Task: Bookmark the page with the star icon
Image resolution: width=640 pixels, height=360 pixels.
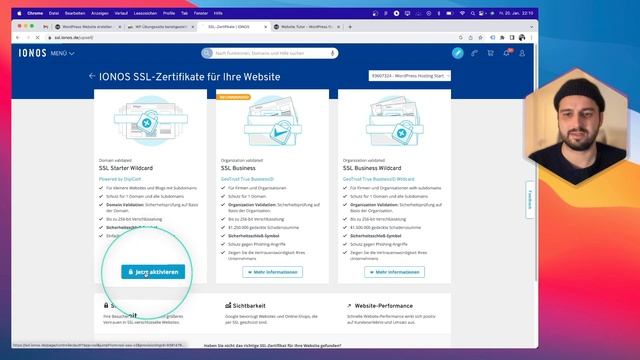Action: tap(481, 38)
